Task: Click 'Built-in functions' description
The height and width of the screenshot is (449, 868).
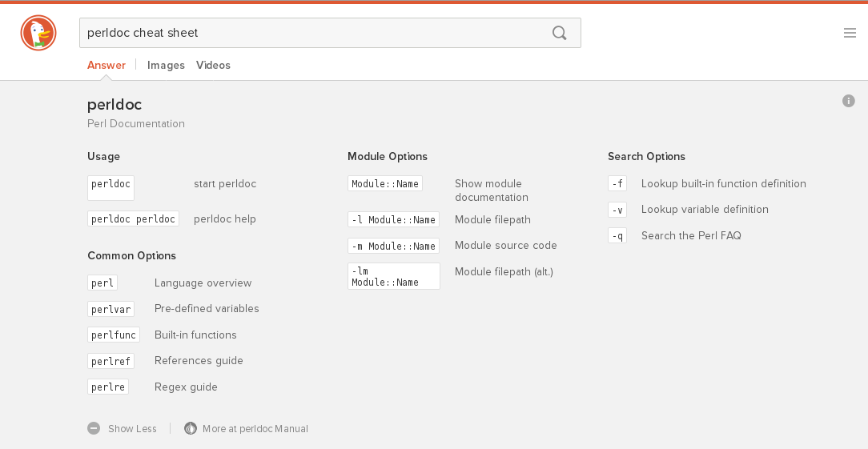Action: click(x=195, y=335)
